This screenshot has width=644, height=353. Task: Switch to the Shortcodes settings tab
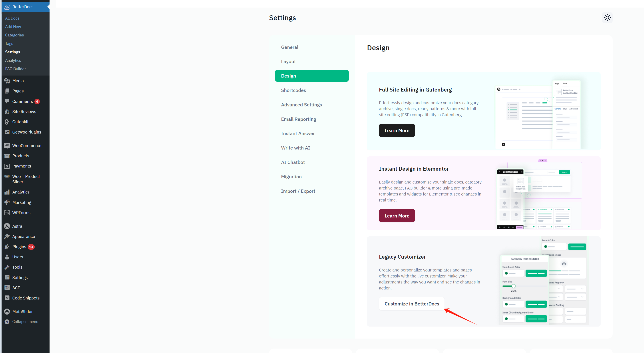tap(293, 90)
